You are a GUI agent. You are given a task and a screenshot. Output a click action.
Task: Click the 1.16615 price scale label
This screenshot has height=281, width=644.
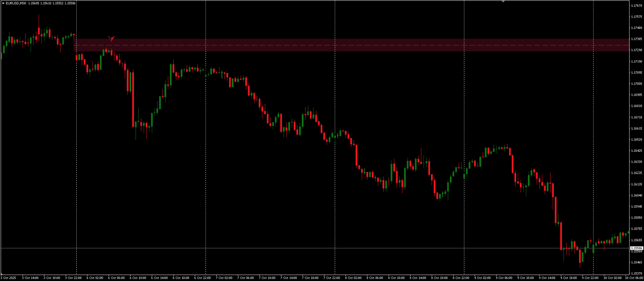point(636,128)
